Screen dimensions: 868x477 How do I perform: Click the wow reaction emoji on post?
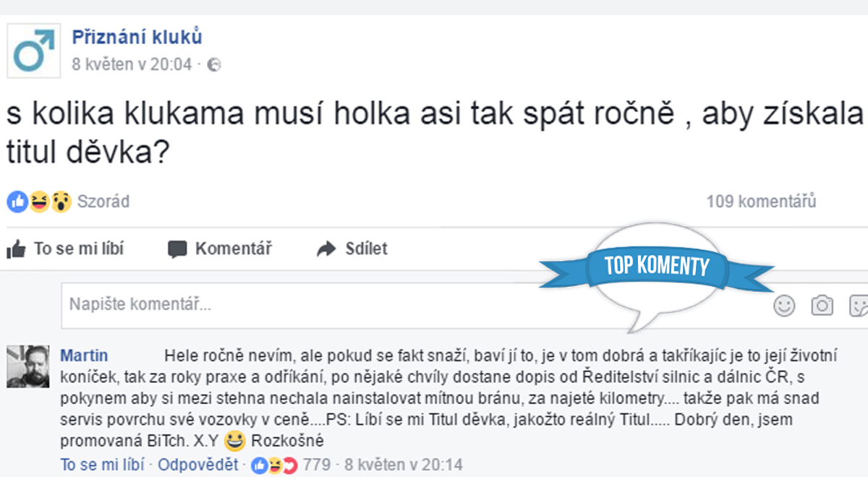point(61,202)
